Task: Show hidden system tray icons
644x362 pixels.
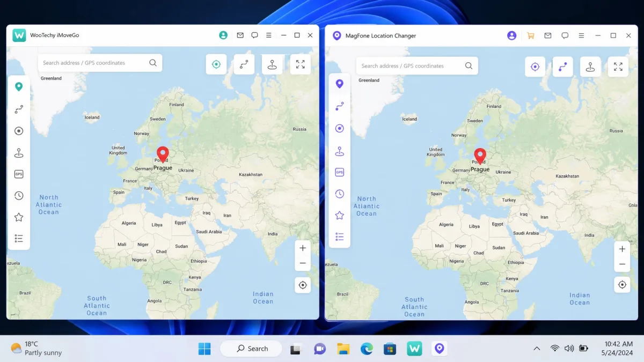Action: pos(537,349)
